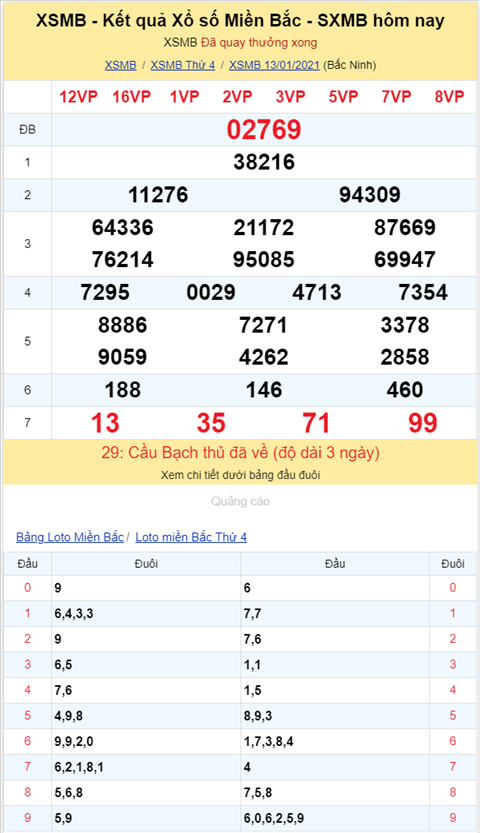Click the Quảng cáo ad label
This screenshot has width=480, height=833.
(240, 502)
